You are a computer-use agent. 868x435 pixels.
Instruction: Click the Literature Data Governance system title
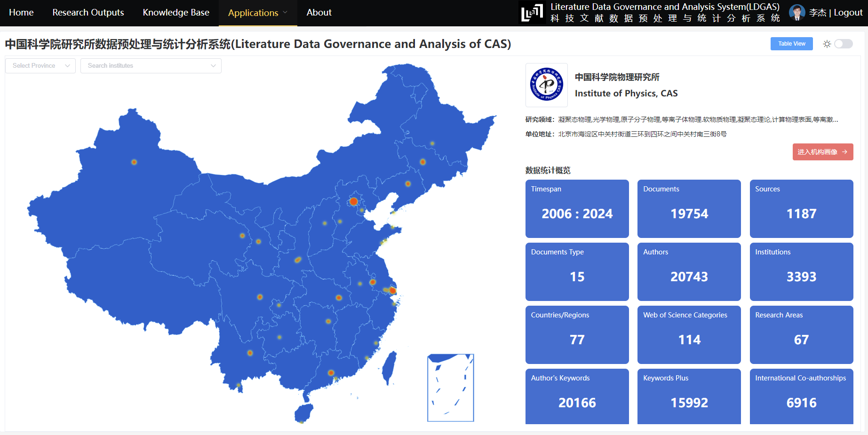[665, 7]
